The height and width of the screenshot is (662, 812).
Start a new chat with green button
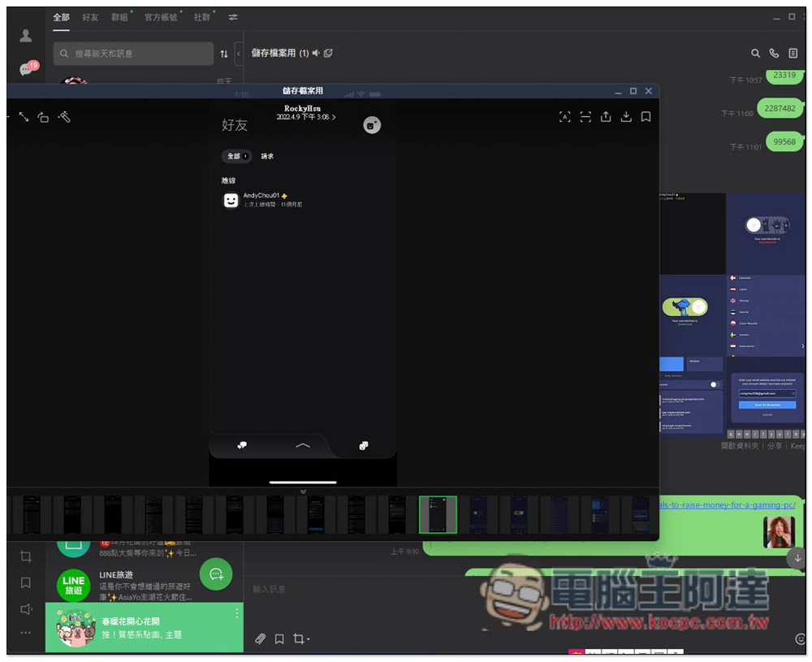(x=216, y=574)
